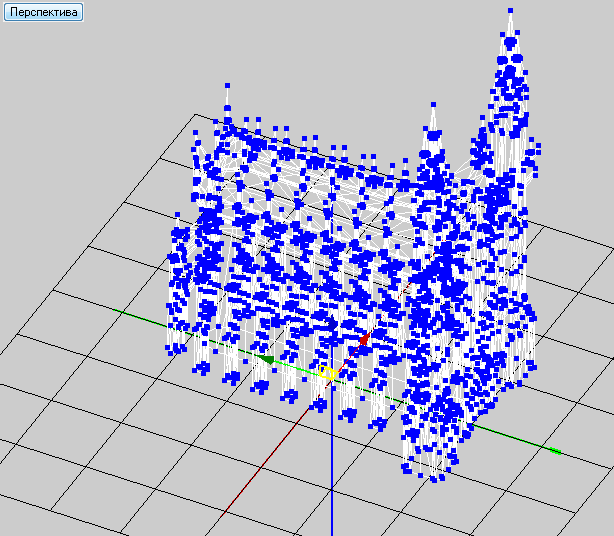
Task: Click the far grid corner behind the model
Action: [195, 114]
